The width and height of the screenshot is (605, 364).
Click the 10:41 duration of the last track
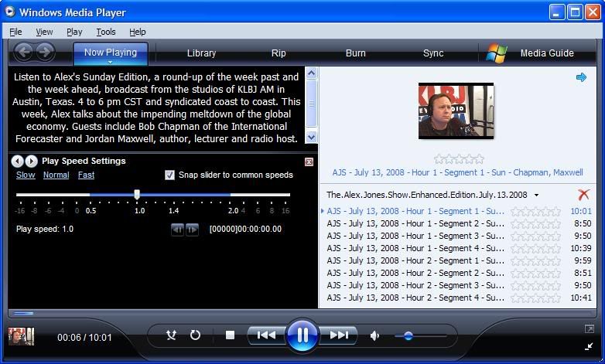[x=581, y=298]
